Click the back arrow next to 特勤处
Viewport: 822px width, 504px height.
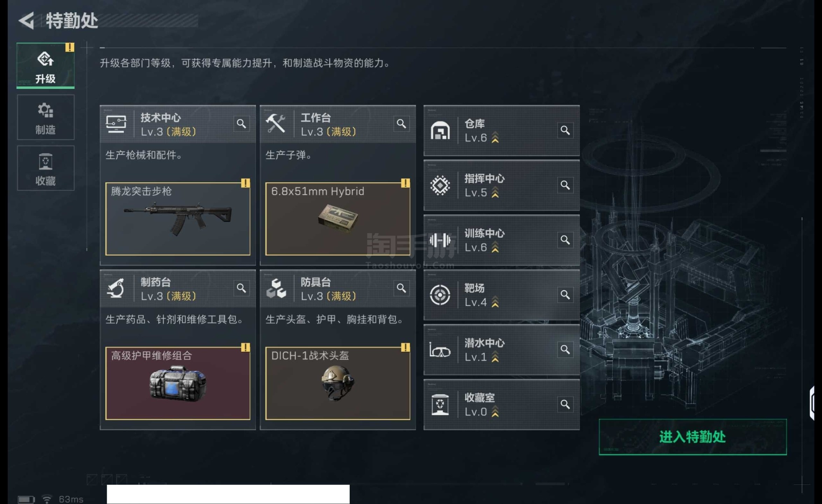click(27, 21)
